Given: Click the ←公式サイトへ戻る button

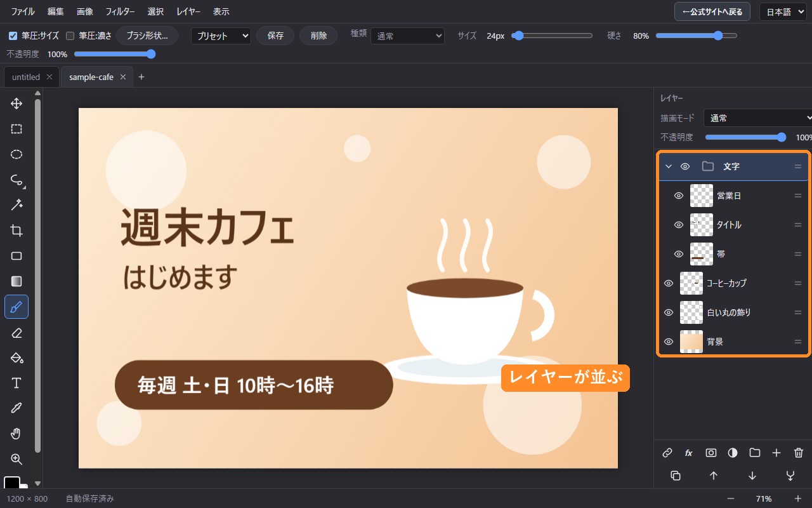Looking at the screenshot, I should (713, 11).
